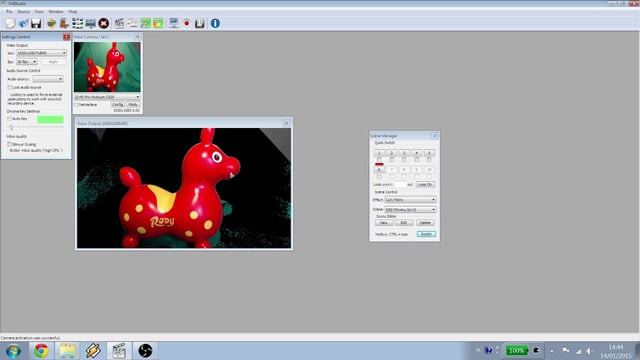Open the camera device dropdown
The image size is (640, 360).
point(107,97)
